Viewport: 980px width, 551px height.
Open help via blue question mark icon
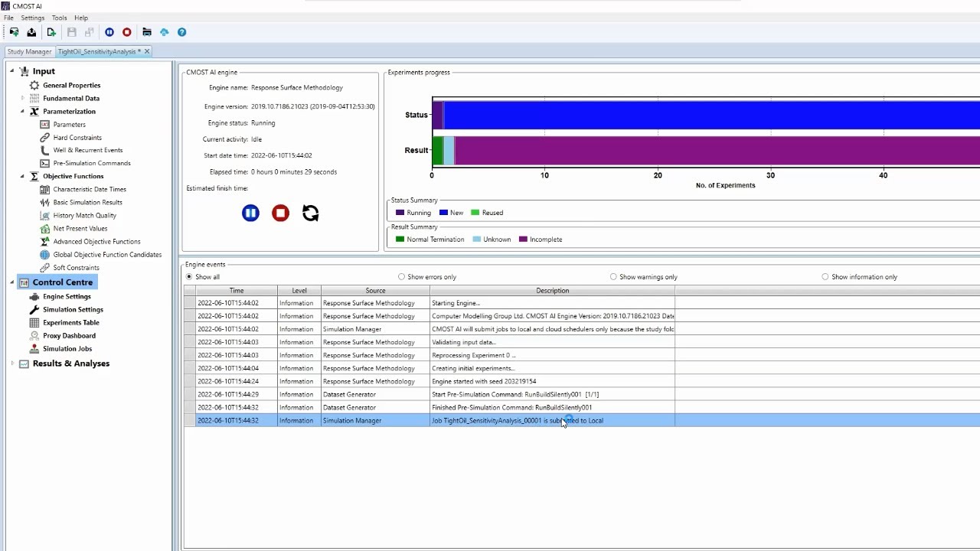[x=181, y=32]
